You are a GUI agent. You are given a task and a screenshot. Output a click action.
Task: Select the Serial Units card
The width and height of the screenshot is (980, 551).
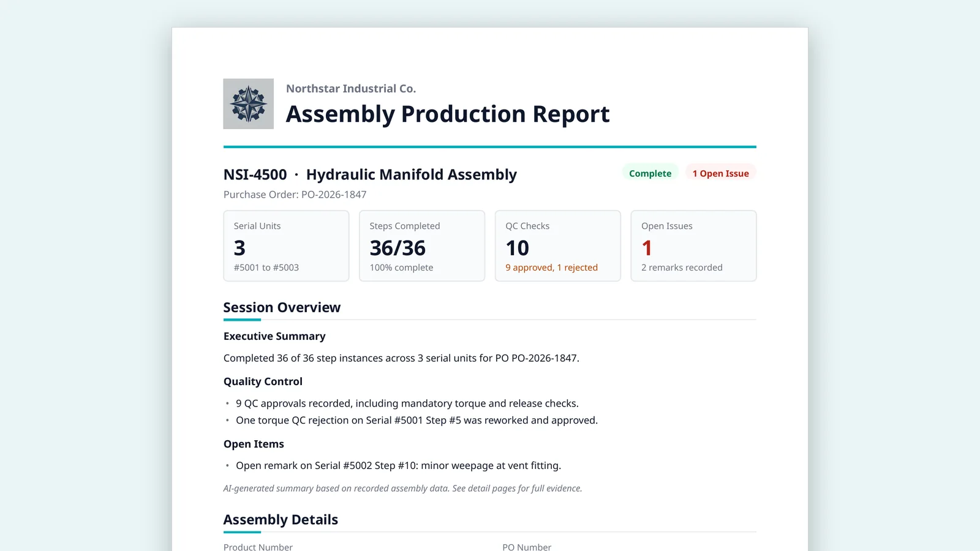coord(286,246)
